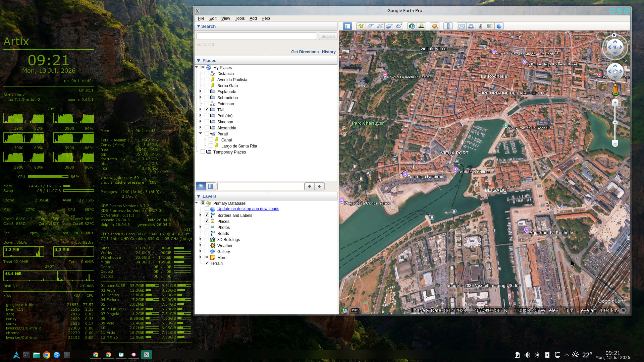Click the Move joystick hand control

click(615, 71)
